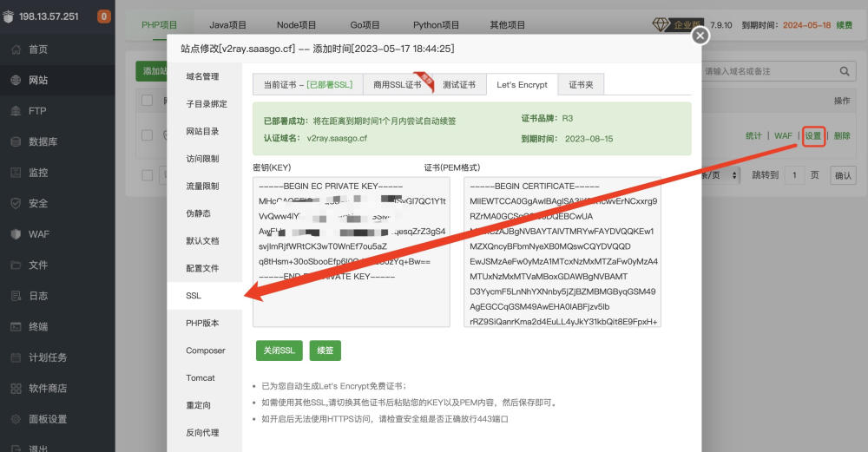The image size is (868, 452).
Task: Click the gear icon beside 面板设置
Action: tap(16, 419)
